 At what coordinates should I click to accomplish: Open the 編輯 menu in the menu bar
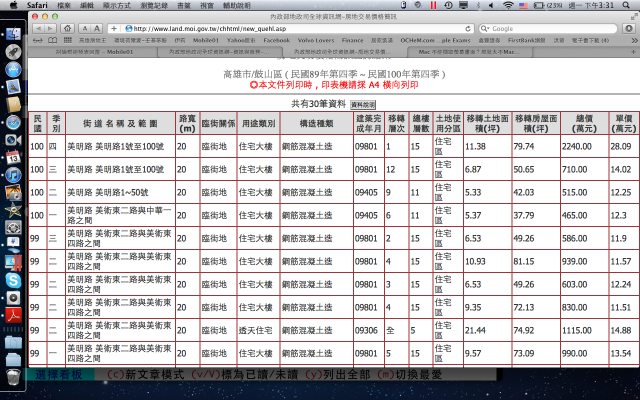click(87, 5)
